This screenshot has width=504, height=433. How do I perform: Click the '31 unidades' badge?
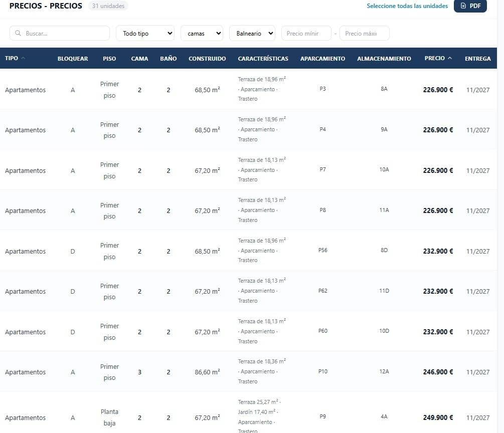pyautogui.click(x=108, y=6)
